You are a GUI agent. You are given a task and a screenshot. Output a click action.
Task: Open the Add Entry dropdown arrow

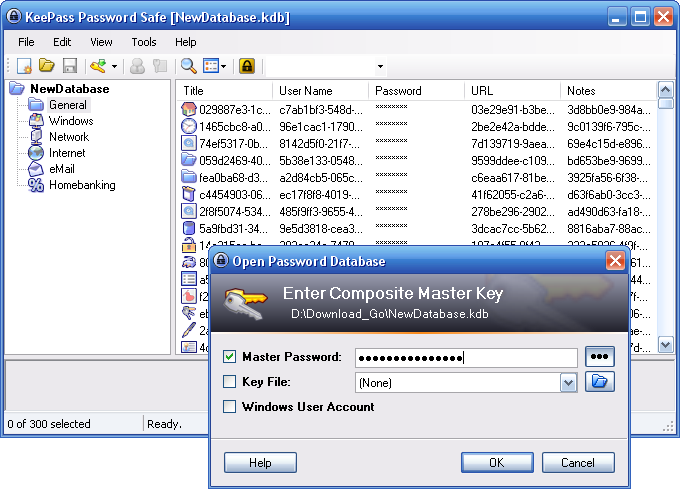(114, 67)
